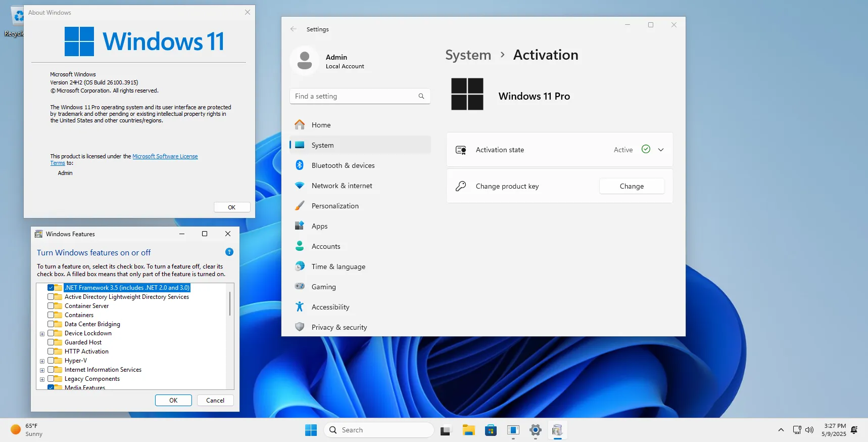Check Hyper-V feature checkbox
Viewport: 868px width, 442px height.
pos(51,361)
